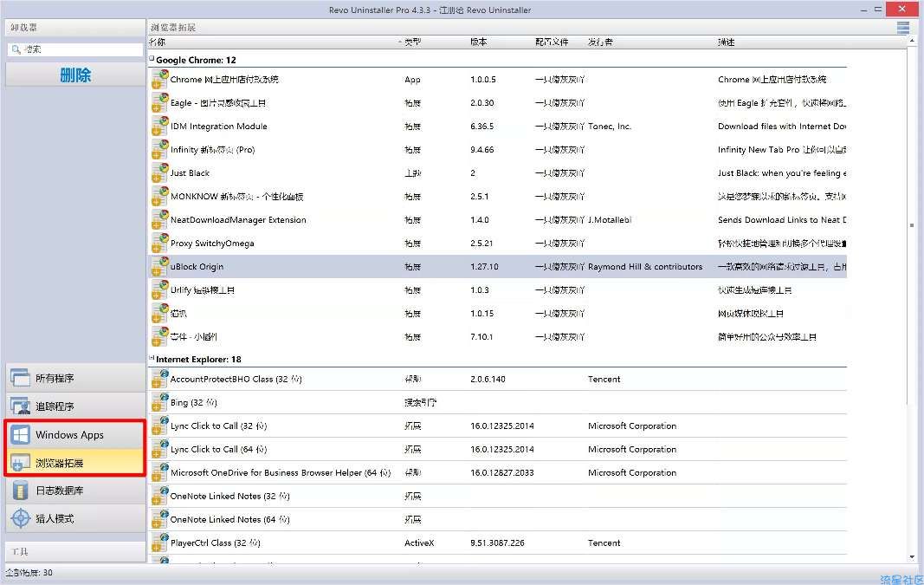This screenshot has width=924, height=585.
Task: Click the sort arrow in the 名称 column header
Action: (x=399, y=42)
